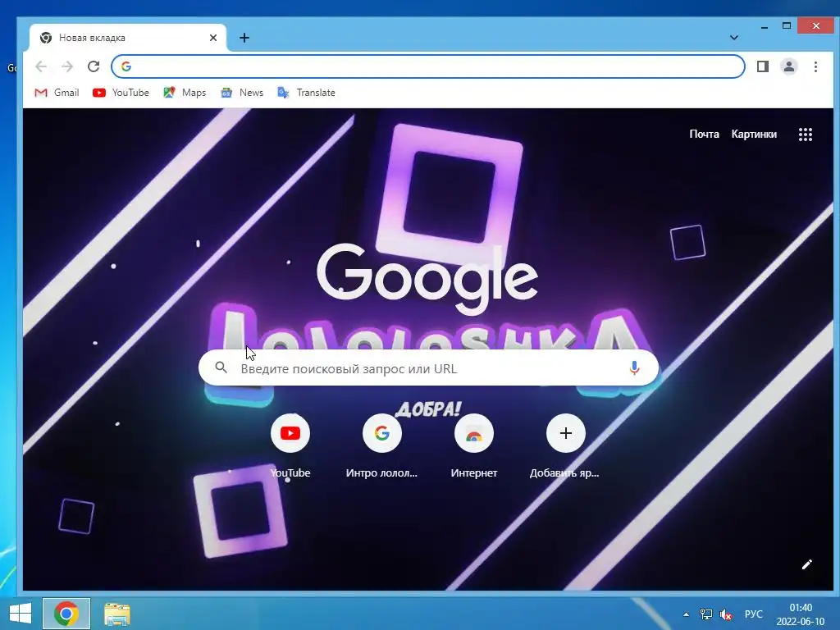Show hidden tray icons arrow

[686, 614]
